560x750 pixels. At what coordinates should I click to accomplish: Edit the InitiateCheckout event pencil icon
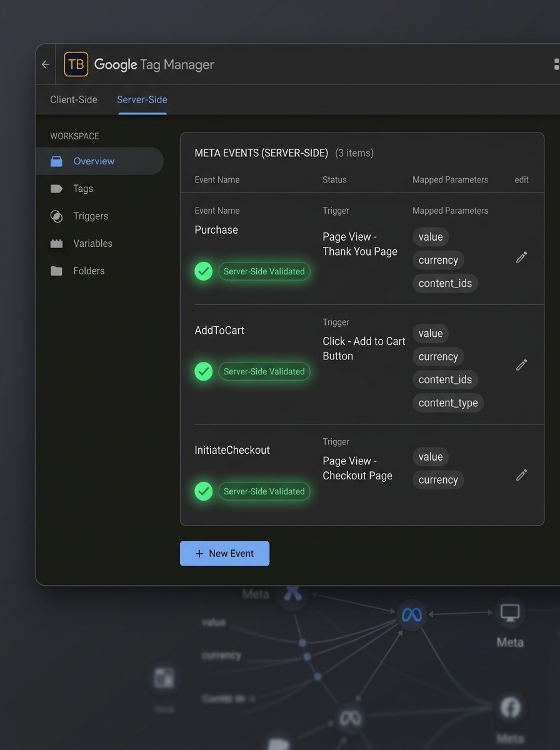[521, 475]
